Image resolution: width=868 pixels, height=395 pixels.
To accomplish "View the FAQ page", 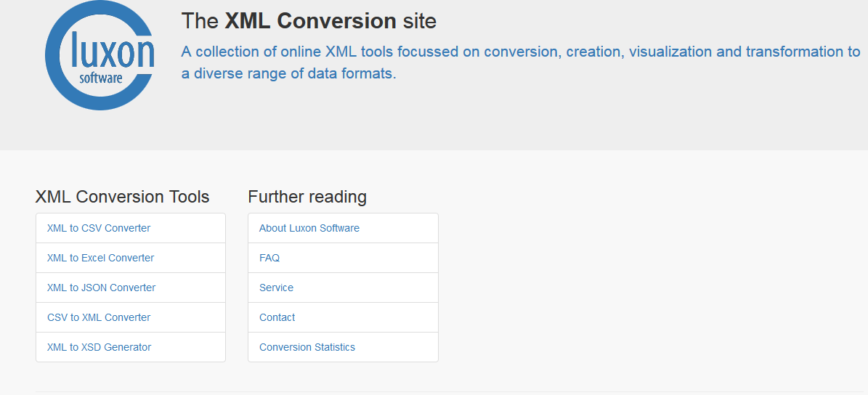I will 269,258.
